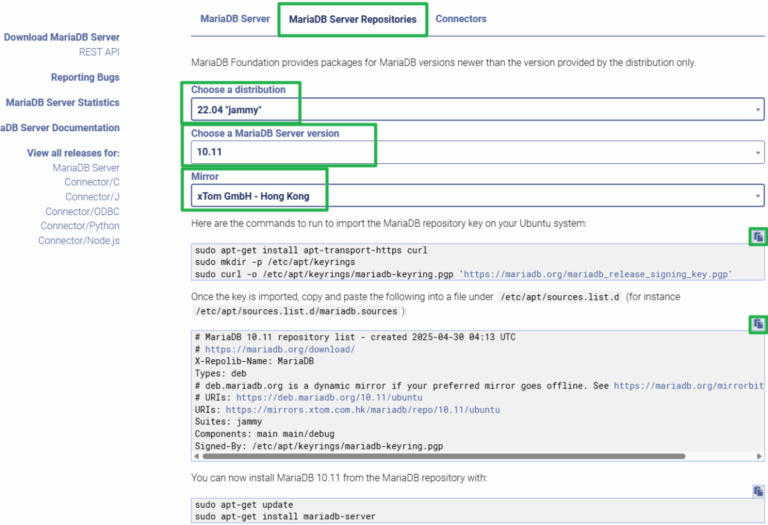Open the mariadb.org/download link in code
This screenshot has height=525, width=768.
tap(280, 349)
